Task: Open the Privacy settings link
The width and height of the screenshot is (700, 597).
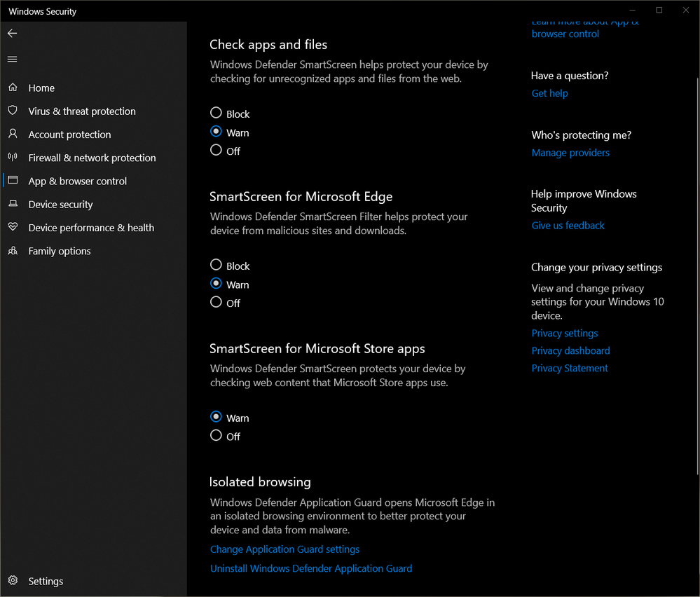Action: (x=564, y=333)
